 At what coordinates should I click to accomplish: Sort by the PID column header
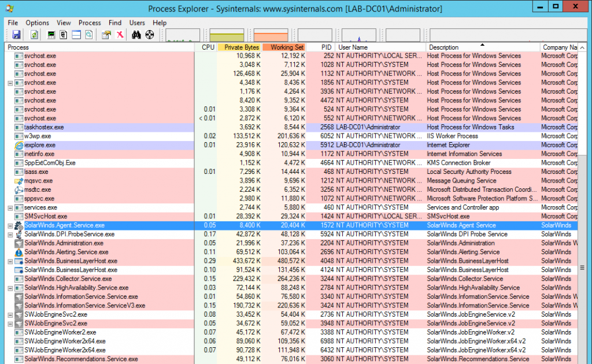321,47
